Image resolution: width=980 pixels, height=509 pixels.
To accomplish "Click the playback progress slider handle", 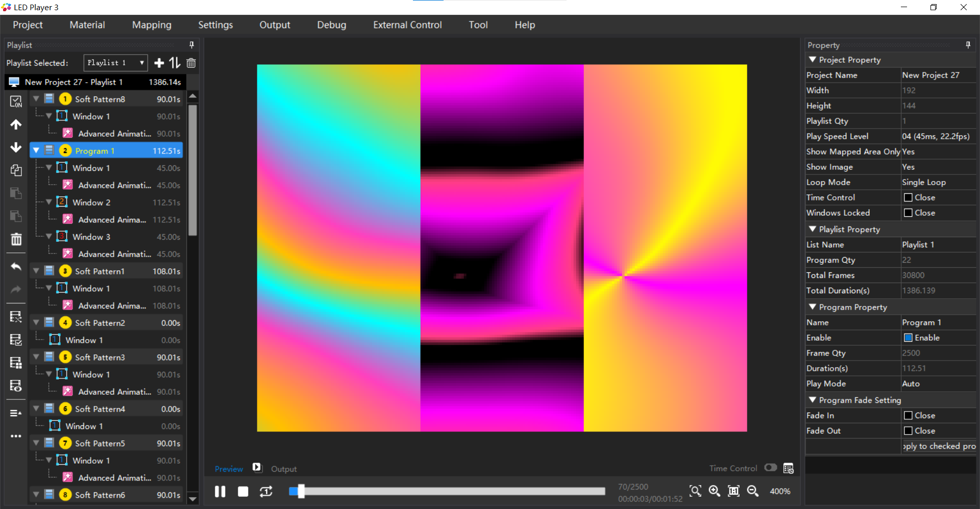I will pos(301,491).
